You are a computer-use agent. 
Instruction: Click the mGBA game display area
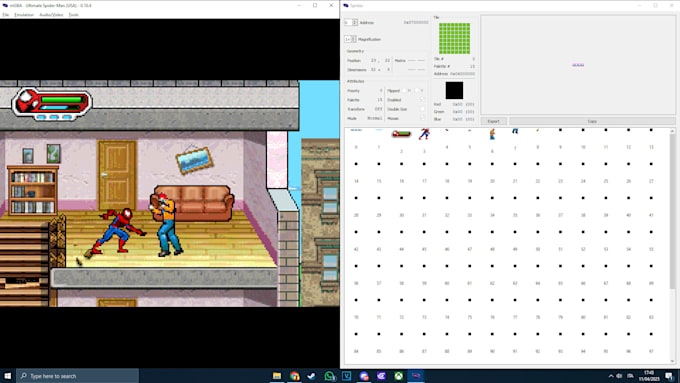pos(170,193)
